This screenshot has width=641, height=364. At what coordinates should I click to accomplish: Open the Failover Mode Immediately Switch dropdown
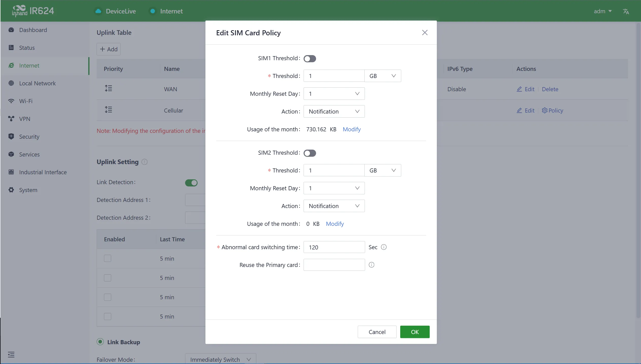220,359
